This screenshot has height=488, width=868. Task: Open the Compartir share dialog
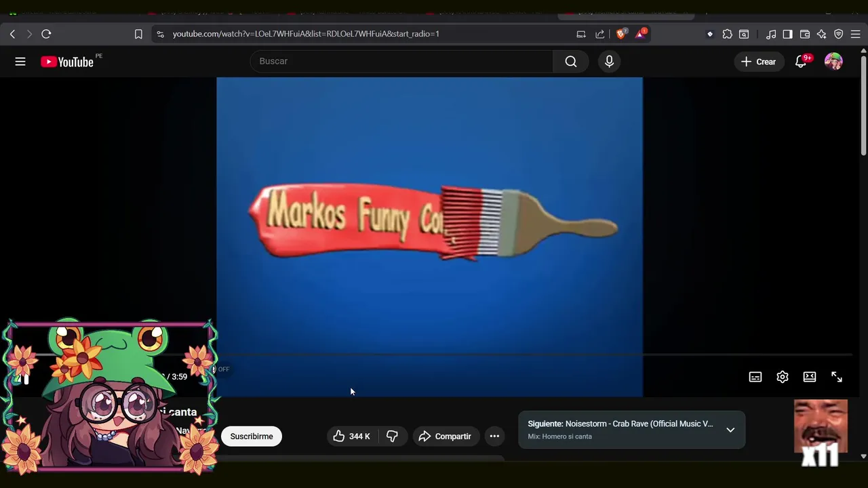pyautogui.click(x=445, y=436)
